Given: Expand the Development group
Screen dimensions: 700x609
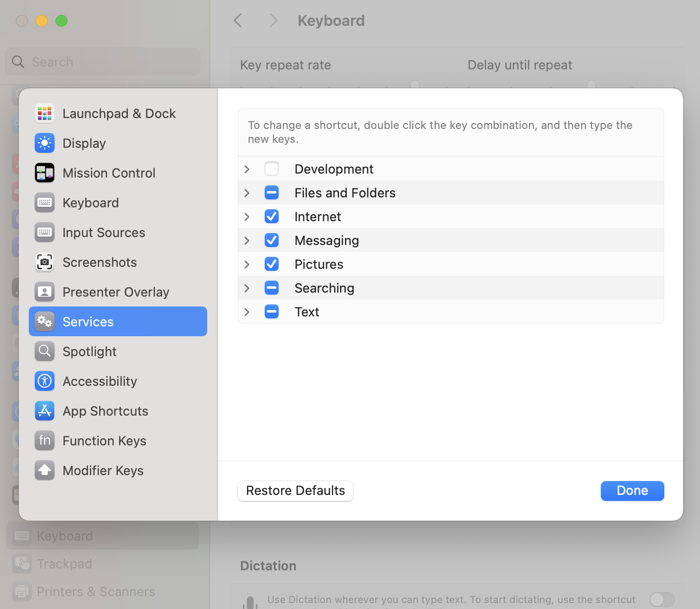Looking at the screenshot, I should point(247,169).
